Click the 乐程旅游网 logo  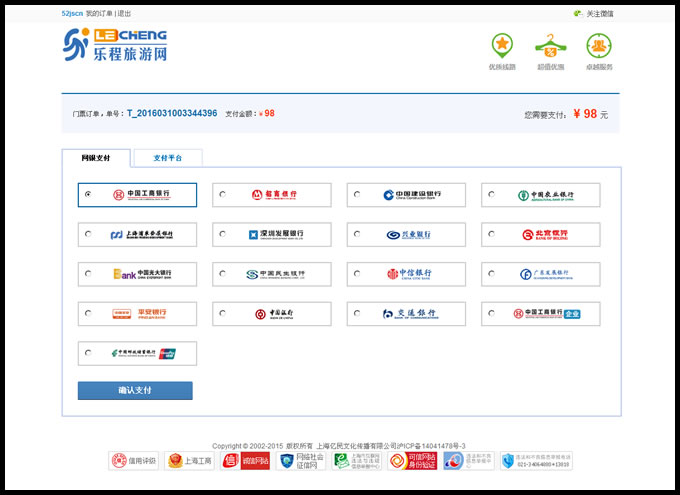coord(114,46)
